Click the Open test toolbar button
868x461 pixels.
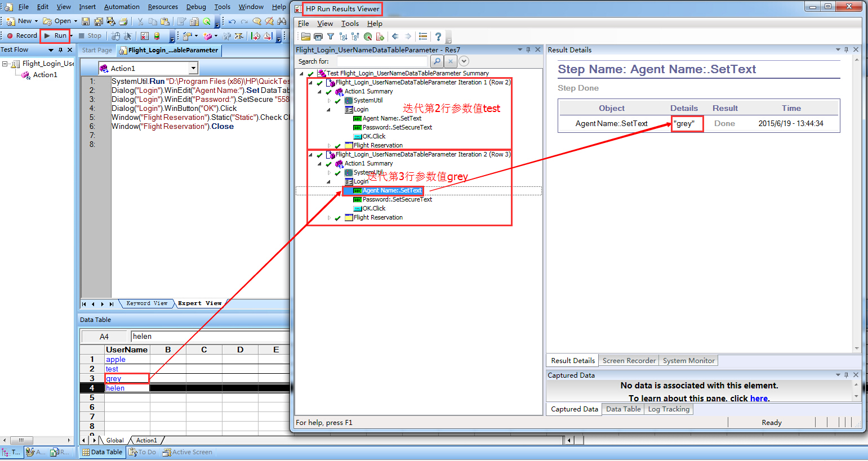point(57,21)
